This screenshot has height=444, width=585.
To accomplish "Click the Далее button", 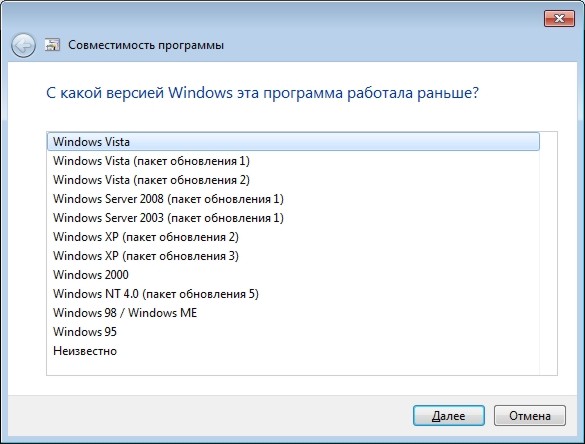I will 448,416.
